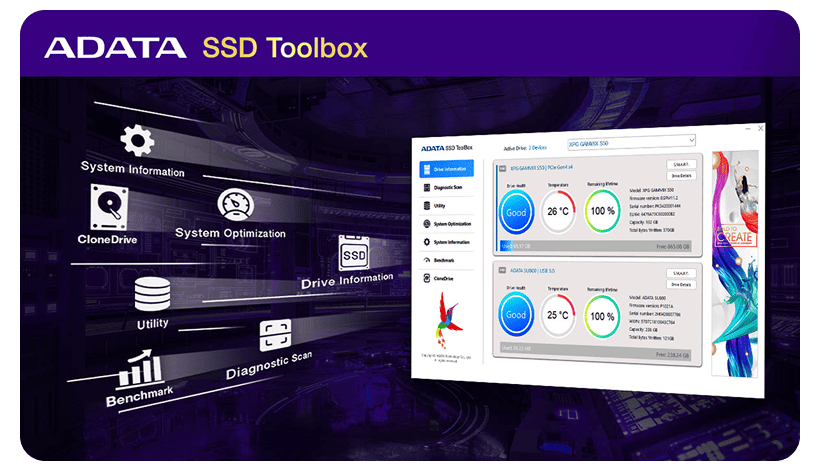Click the 'Model: ADATA SU800' detail line
The image size is (820, 471).
point(647,297)
